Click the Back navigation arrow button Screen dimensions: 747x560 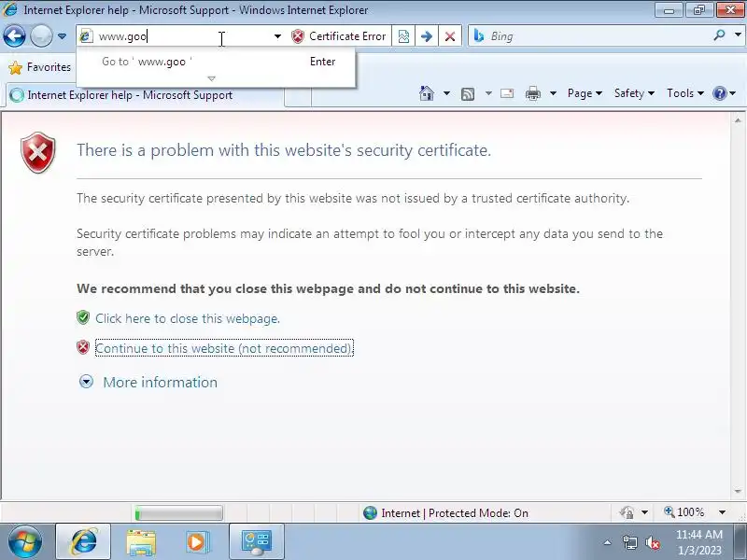[x=14, y=36]
